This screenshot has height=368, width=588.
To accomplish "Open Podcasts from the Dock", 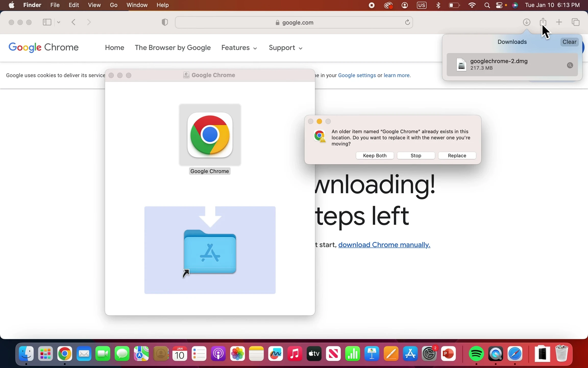I will pyautogui.click(x=218, y=354).
